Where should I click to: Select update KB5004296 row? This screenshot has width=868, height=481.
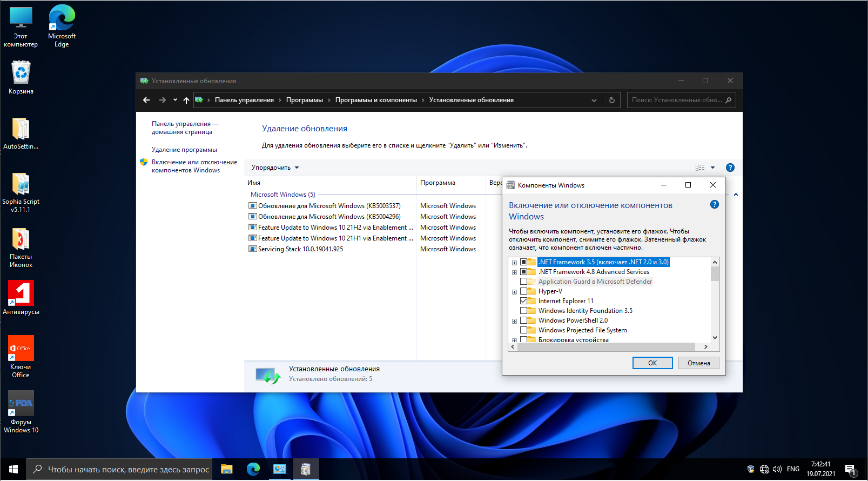pyautogui.click(x=329, y=217)
